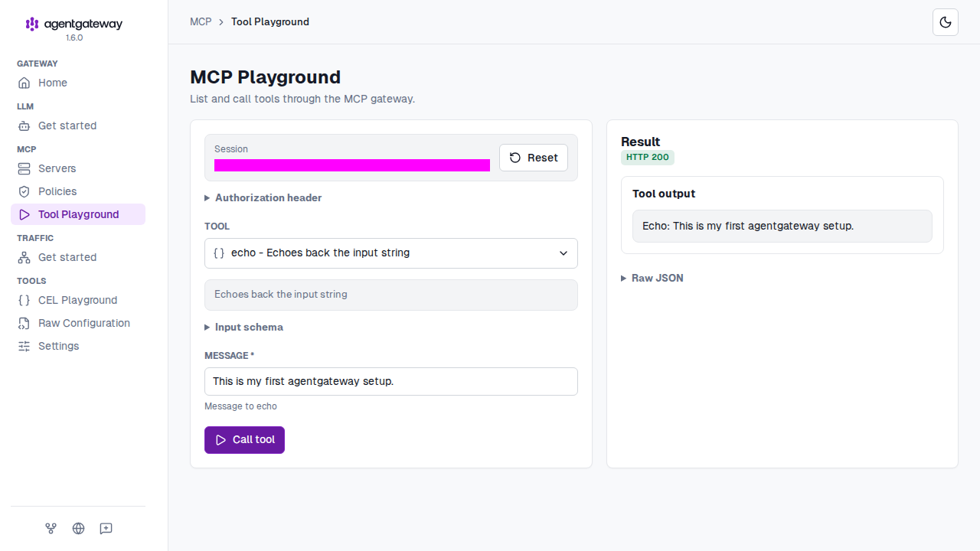Click the Tool Playground breadcrumb text

tap(270, 21)
